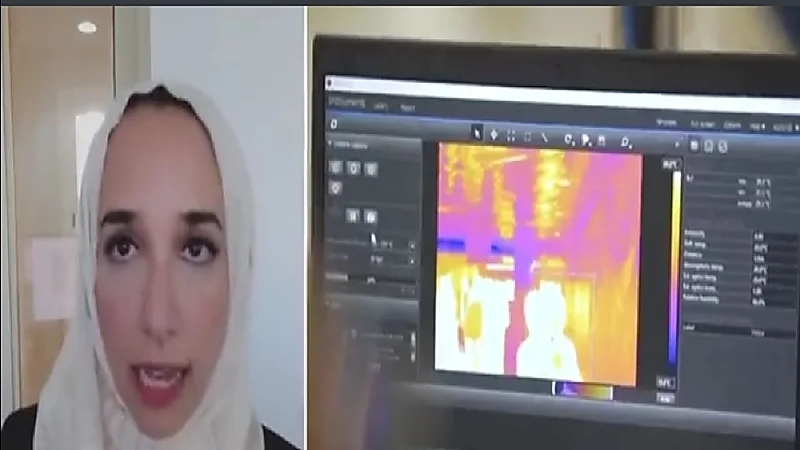Viewport: 800px width, 450px height.
Task: Click the magnifier zoom tool in toolbar
Action: [x=626, y=142]
